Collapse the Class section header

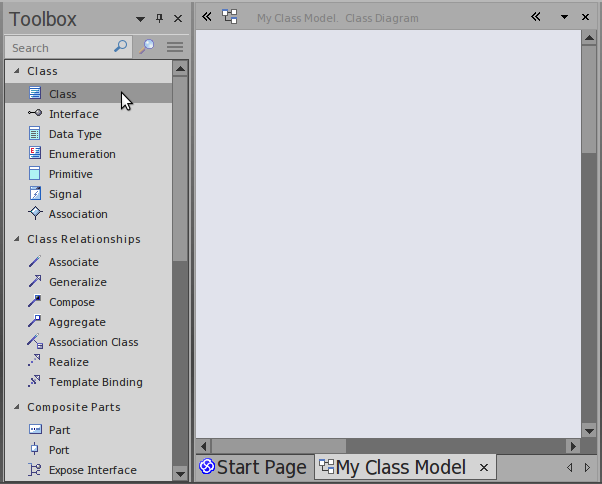click(15, 71)
